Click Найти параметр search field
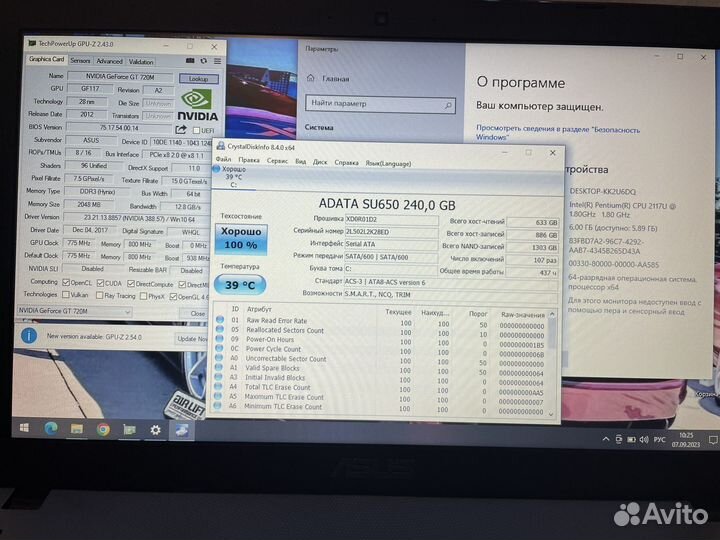 click(x=380, y=104)
